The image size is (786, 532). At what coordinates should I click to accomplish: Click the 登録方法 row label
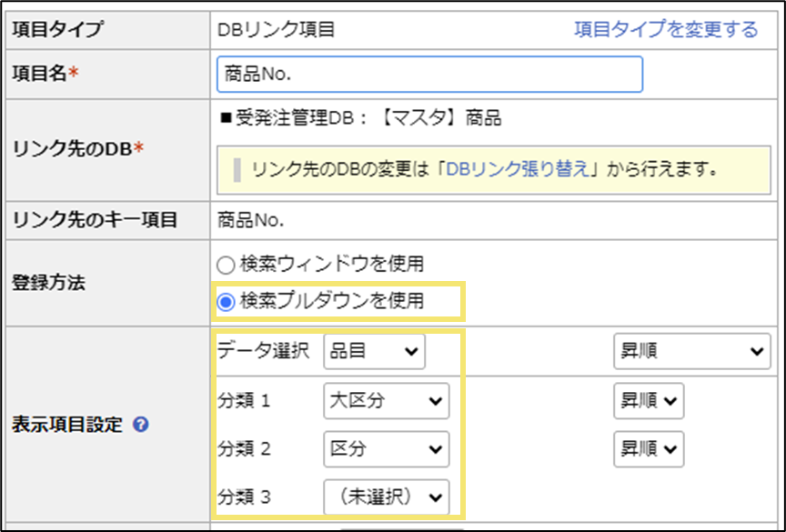coord(49,283)
